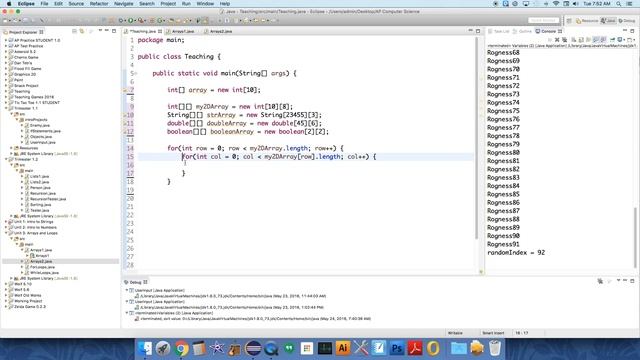Click the Wi-Fi status icon
This screenshot has height=360, width=640.
(556, 4)
